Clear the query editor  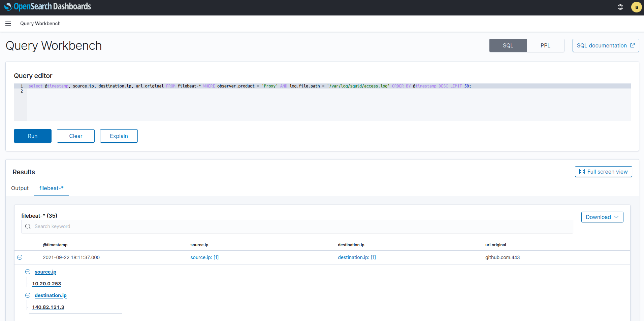[76, 136]
